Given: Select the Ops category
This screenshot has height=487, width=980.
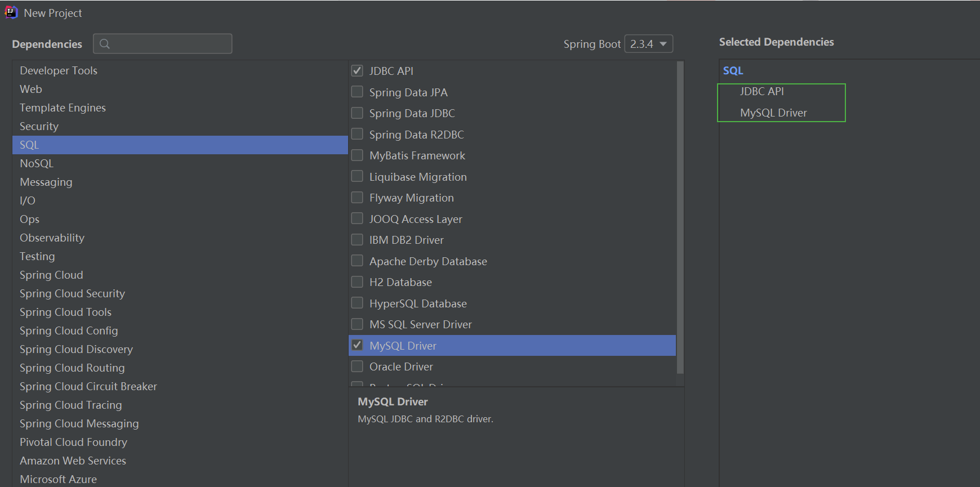Looking at the screenshot, I should click(180, 219).
